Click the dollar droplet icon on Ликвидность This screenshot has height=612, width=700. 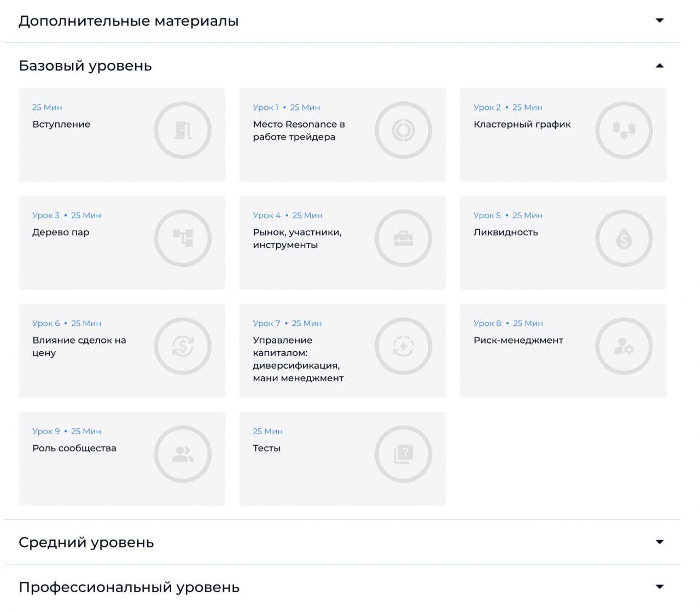[624, 238]
